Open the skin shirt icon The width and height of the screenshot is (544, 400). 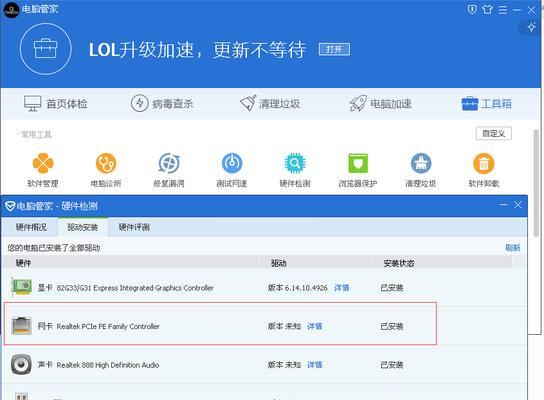coord(487,9)
